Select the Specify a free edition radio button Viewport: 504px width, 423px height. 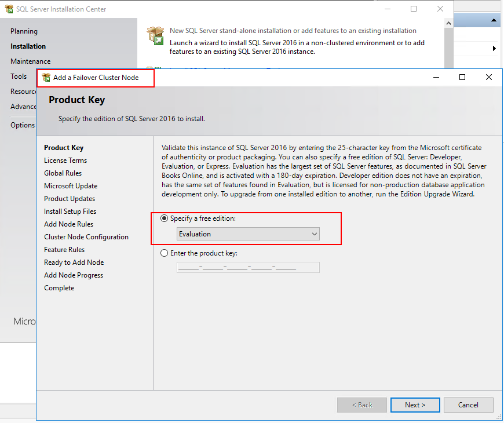click(x=165, y=218)
